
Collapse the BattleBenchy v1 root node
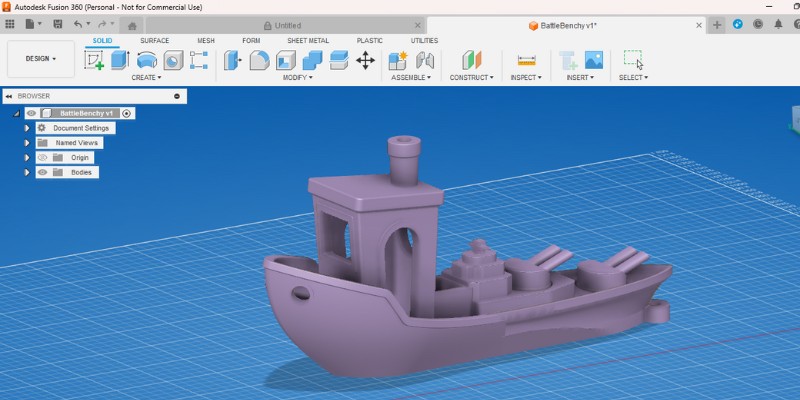16,113
